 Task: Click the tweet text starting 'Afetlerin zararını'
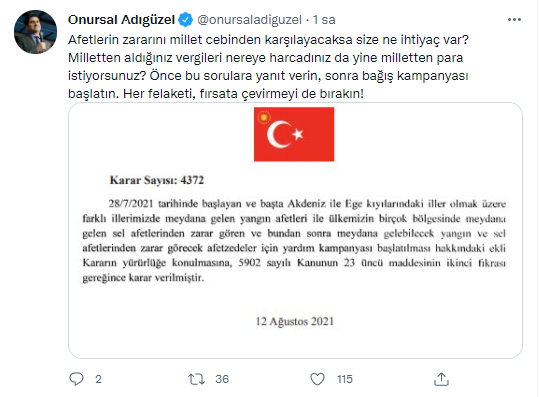pos(268,66)
